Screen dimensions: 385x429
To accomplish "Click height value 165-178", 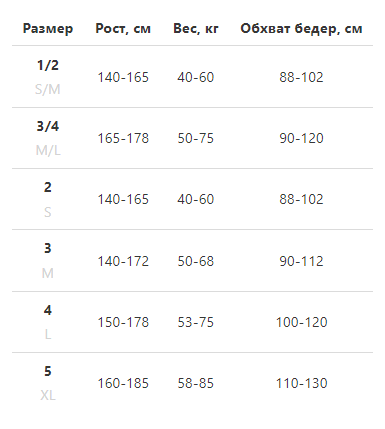I will click(123, 138).
